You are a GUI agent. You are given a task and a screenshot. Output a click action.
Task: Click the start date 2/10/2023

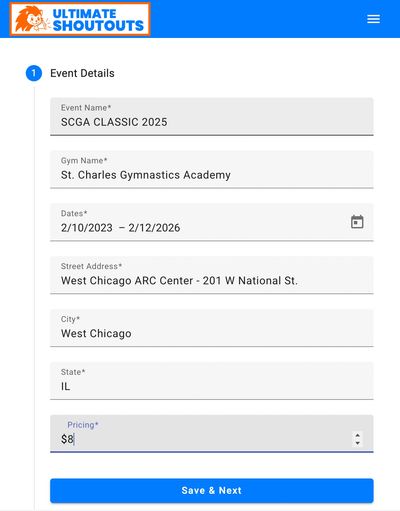(87, 228)
